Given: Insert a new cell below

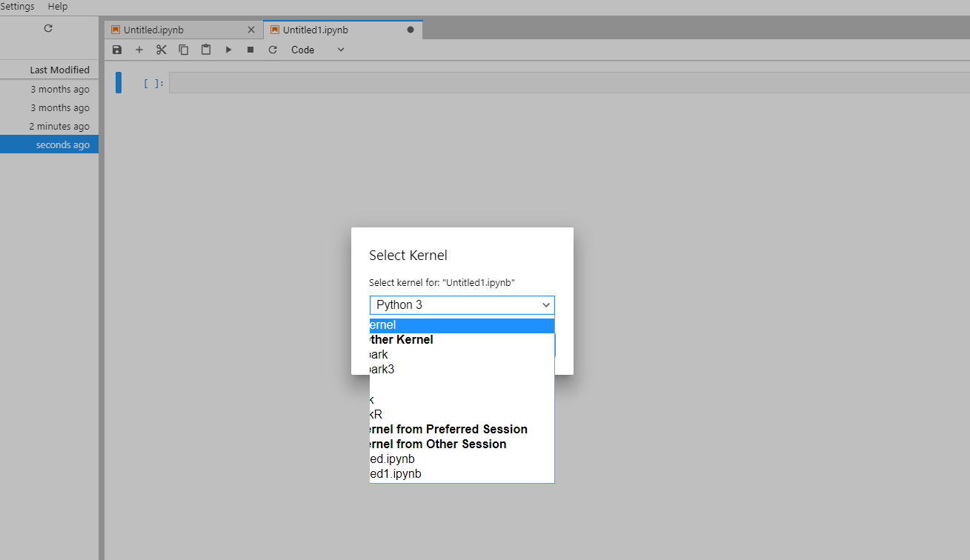Looking at the screenshot, I should tap(139, 50).
